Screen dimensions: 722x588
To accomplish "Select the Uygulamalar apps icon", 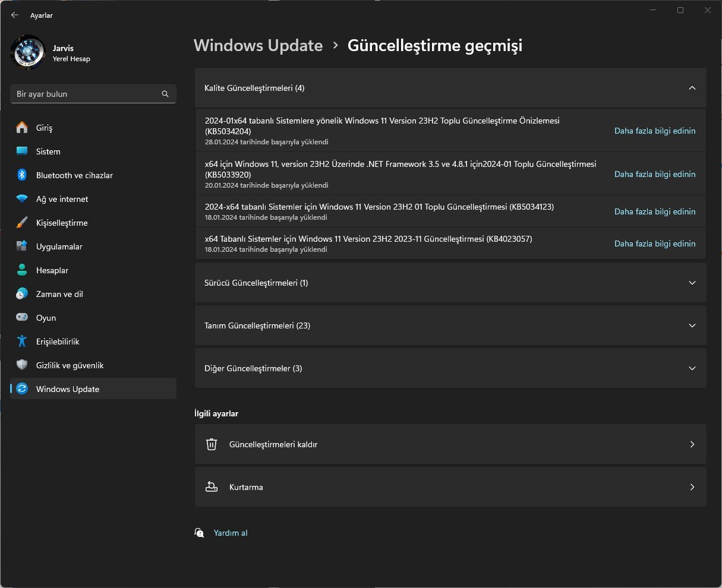I will pos(22,246).
